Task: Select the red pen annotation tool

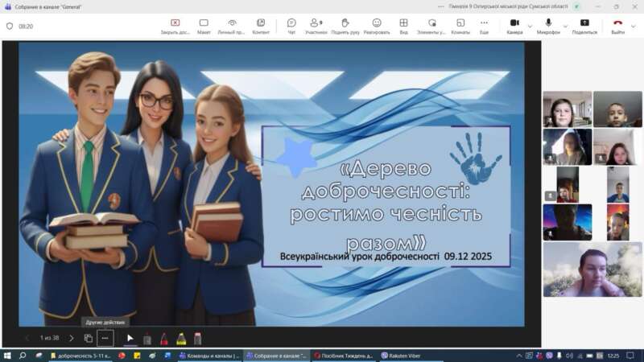Action: pos(164,339)
